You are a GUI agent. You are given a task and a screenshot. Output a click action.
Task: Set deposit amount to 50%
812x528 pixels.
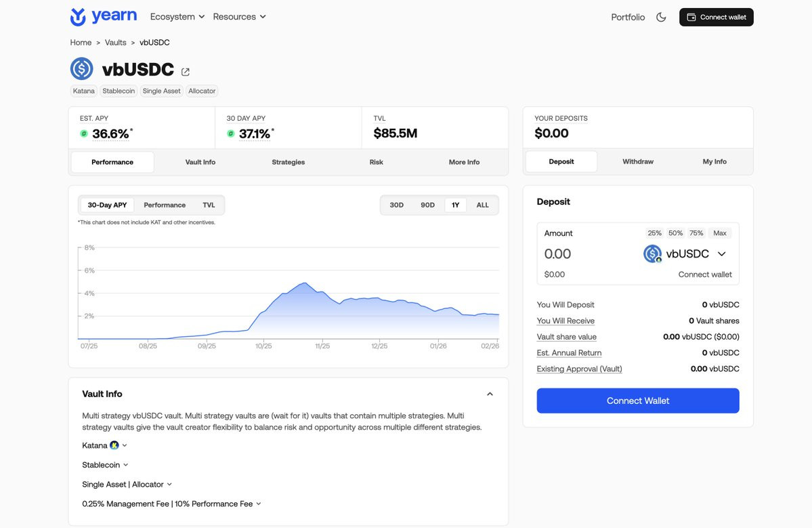675,233
